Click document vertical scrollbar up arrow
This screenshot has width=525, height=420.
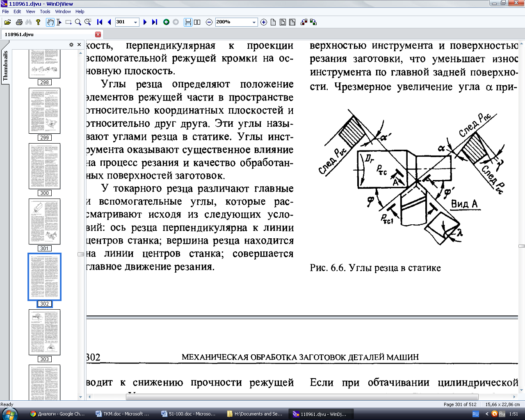point(521,43)
